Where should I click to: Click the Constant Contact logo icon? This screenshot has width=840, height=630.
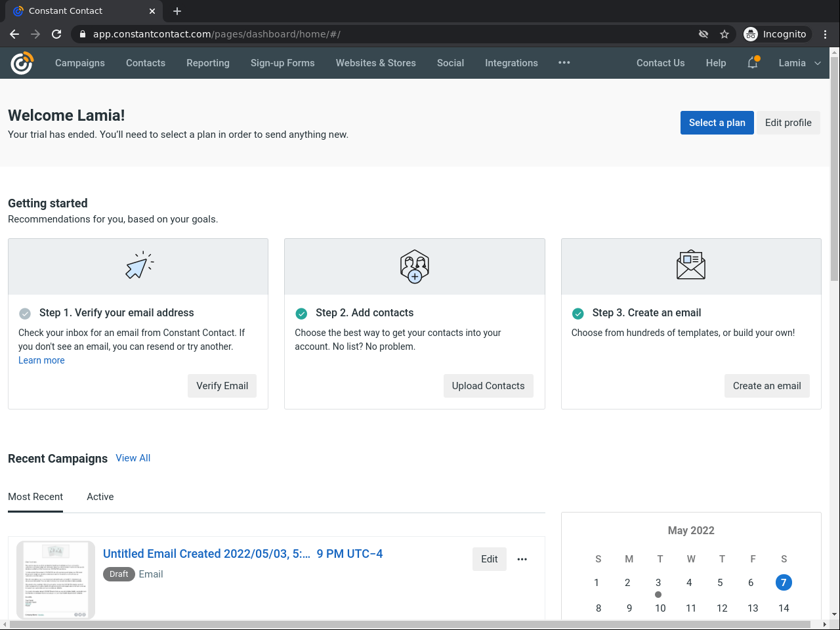click(x=22, y=63)
